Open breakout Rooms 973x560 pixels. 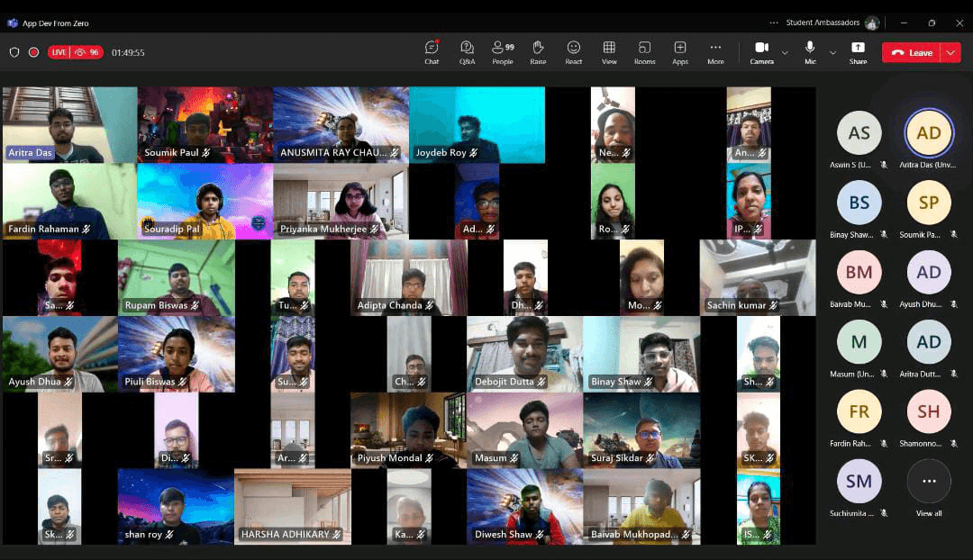click(x=645, y=52)
